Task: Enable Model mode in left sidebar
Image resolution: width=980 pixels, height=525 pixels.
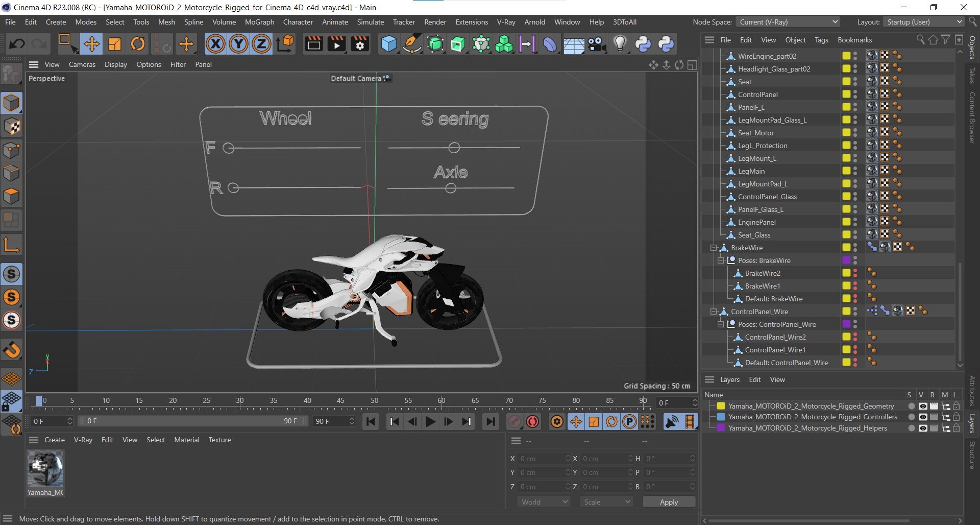Action: click(x=12, y=103)
